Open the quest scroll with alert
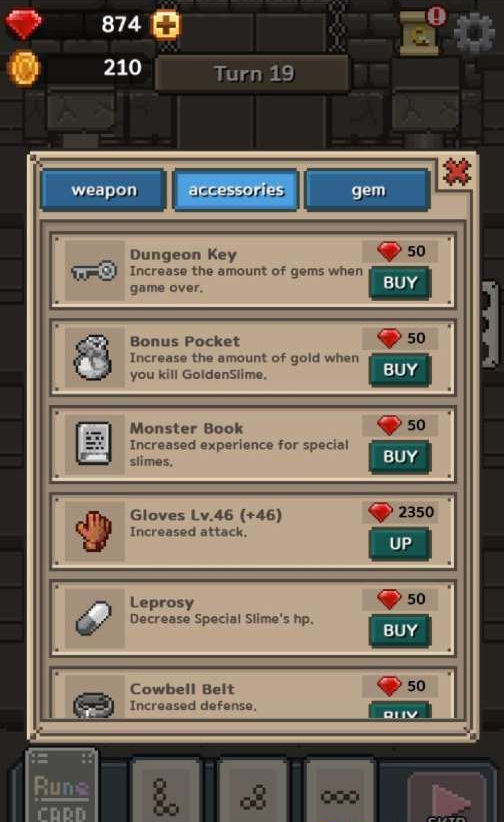Screen dimensions: 504x822 pos(422,31)
